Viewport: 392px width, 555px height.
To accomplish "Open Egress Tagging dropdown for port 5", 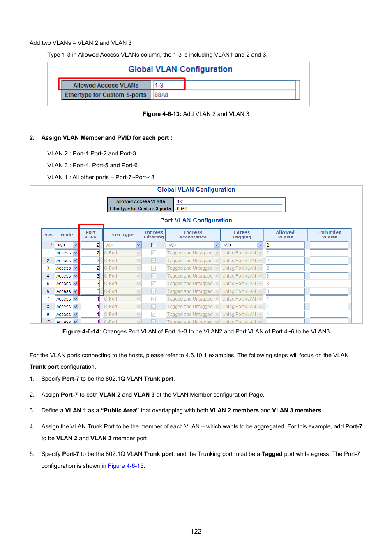I will 242,284.
